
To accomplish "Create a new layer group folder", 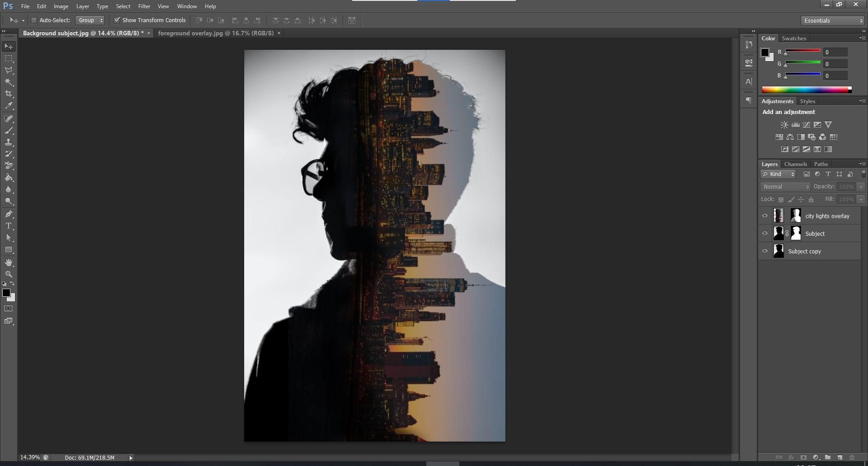I will (x=828, y=457).
